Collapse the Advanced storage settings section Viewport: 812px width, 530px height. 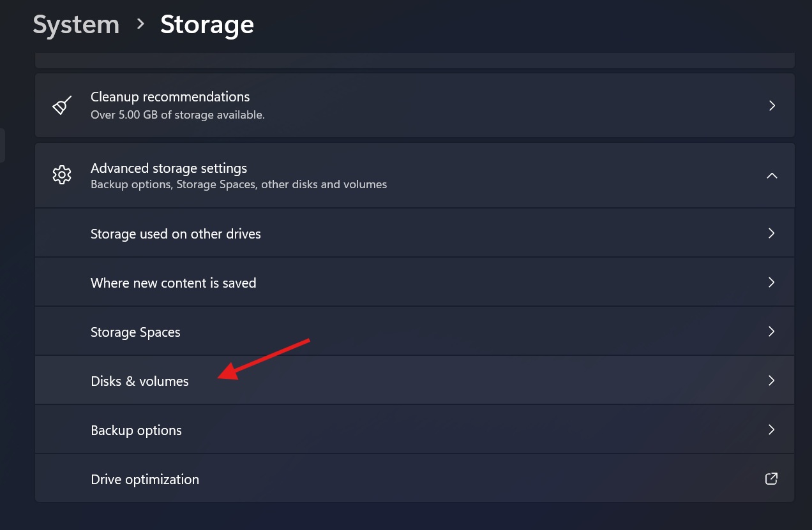tap(772, 175)
